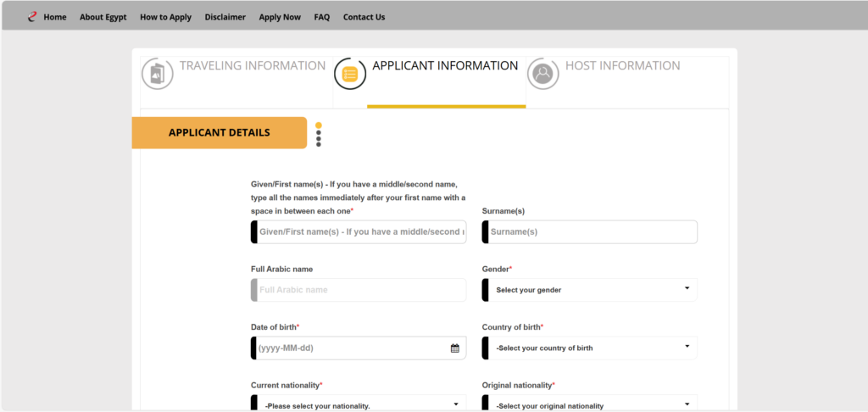Switch to the Host Information tab
This screenshot has width=868, height=412.
click(622, 66)
